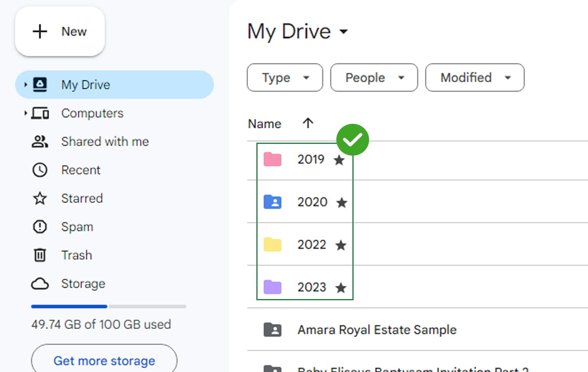Unstar the 2019 folder

(x=339, y=160)
